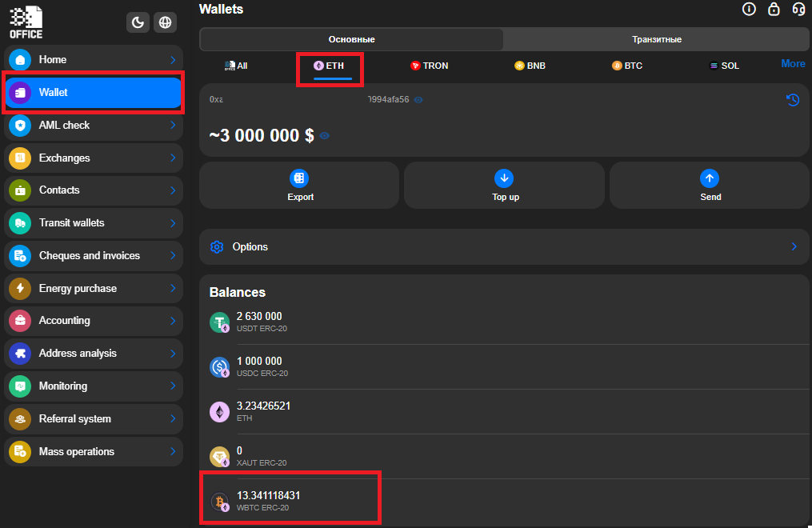Open Referral system menu item
The width and height of the screenshot is (812, 528).
point(94,418)
